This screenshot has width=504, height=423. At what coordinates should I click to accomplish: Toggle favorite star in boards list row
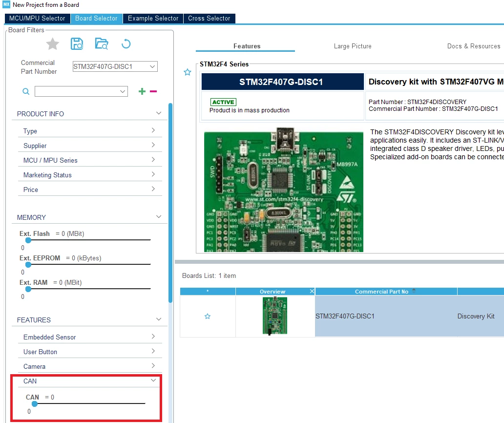tap(208, 317)
